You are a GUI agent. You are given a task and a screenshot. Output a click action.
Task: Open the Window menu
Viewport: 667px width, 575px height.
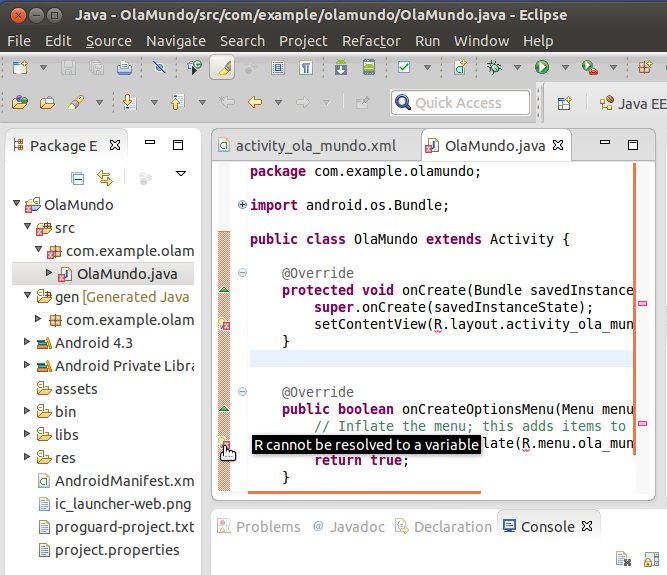(x=481, y=41)
